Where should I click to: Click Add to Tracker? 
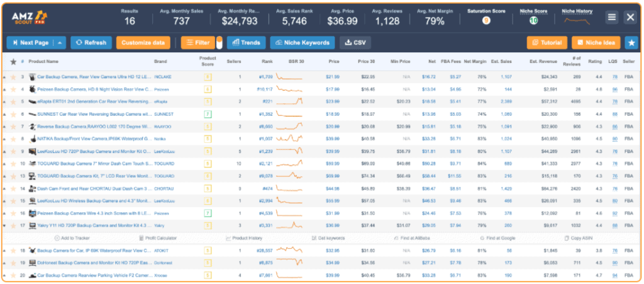[x=72, y=238]
